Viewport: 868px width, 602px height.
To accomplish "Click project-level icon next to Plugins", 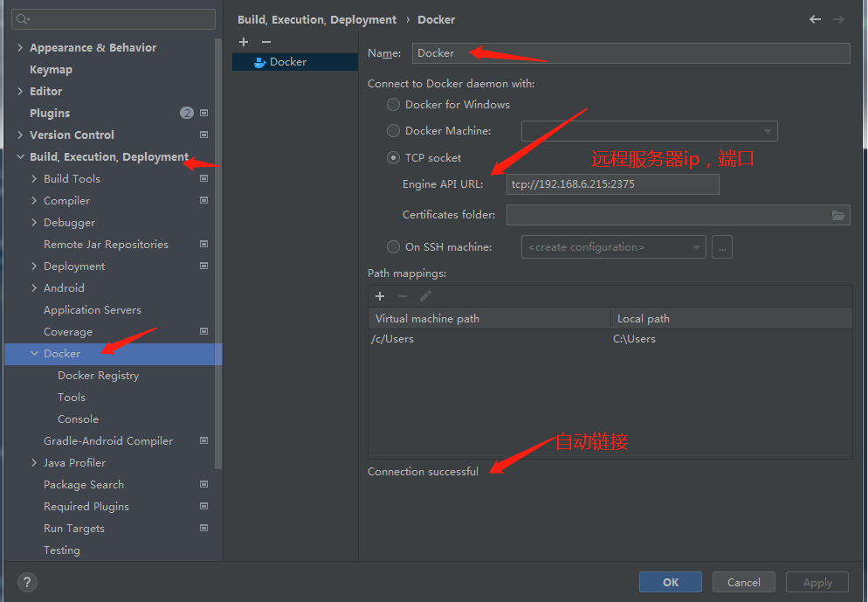I will [203, 113].
